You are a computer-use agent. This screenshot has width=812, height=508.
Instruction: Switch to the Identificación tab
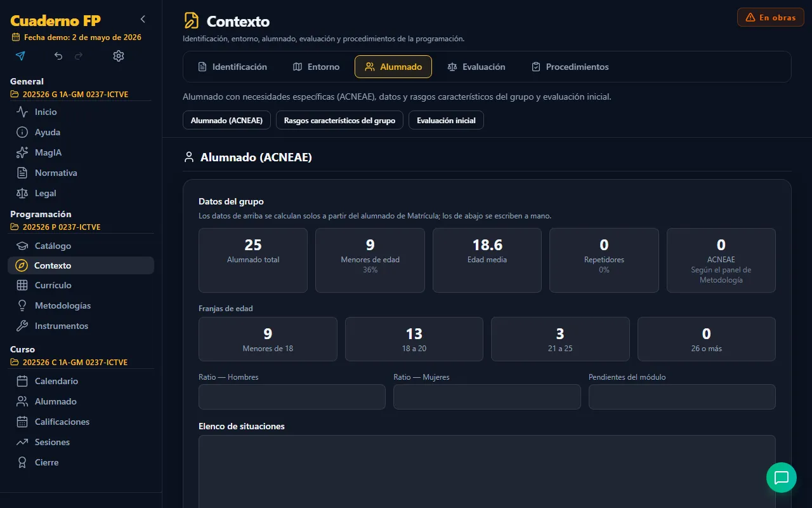232,67
